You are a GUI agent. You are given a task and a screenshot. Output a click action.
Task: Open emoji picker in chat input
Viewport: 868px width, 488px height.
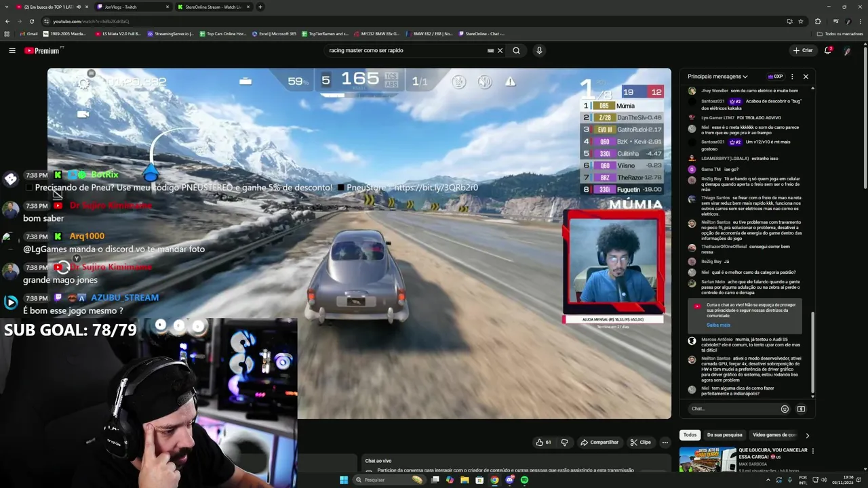(x=785, y=409)
